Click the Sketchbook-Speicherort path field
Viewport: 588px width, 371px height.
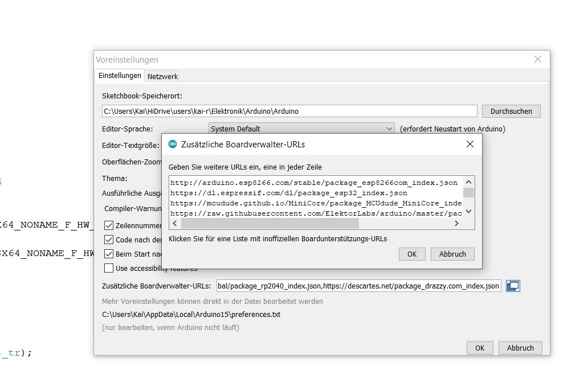pyautogui.click(x=289, y=111)
